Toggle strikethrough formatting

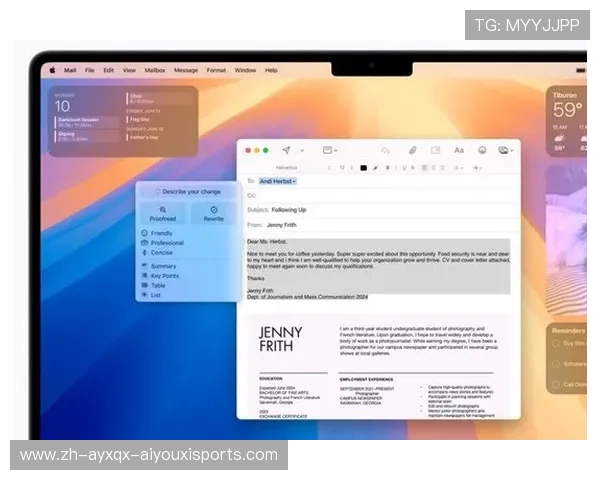tap(413, 168)
